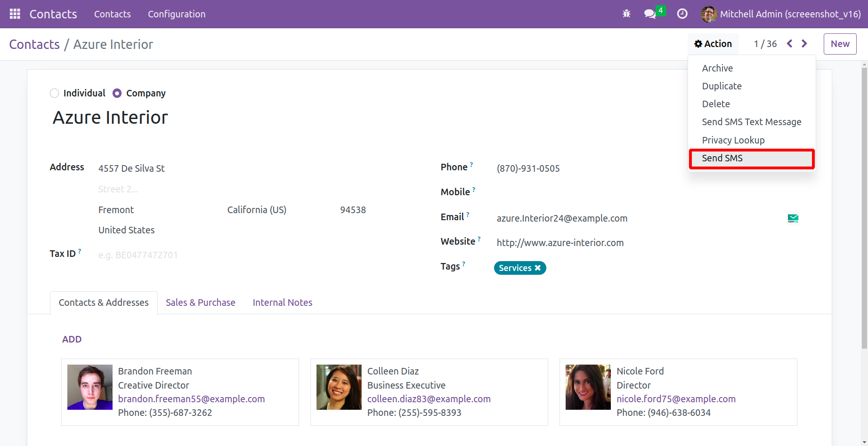This screenshot has height=446, width=868.
Task: Show Email field help tooltip
Action: (468, 215)
